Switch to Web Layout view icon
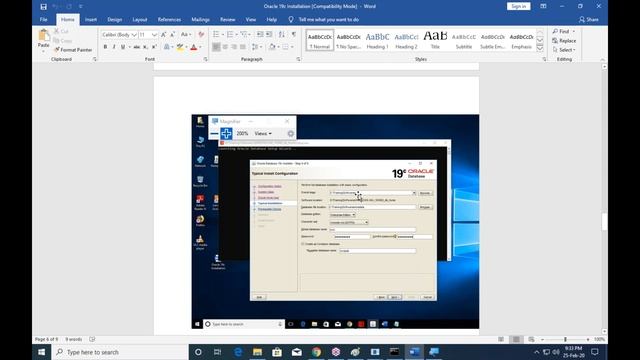Screen dimensions: 640x360 (531, 339)
